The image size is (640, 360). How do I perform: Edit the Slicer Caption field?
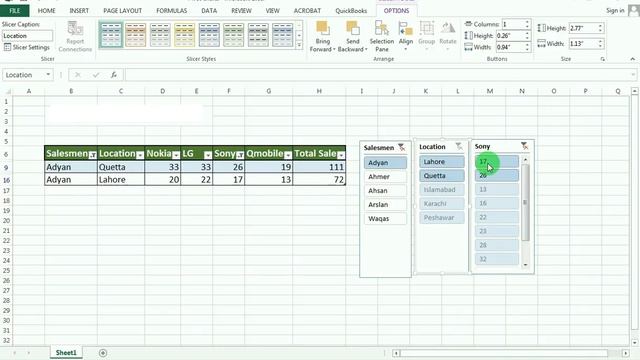27,36
